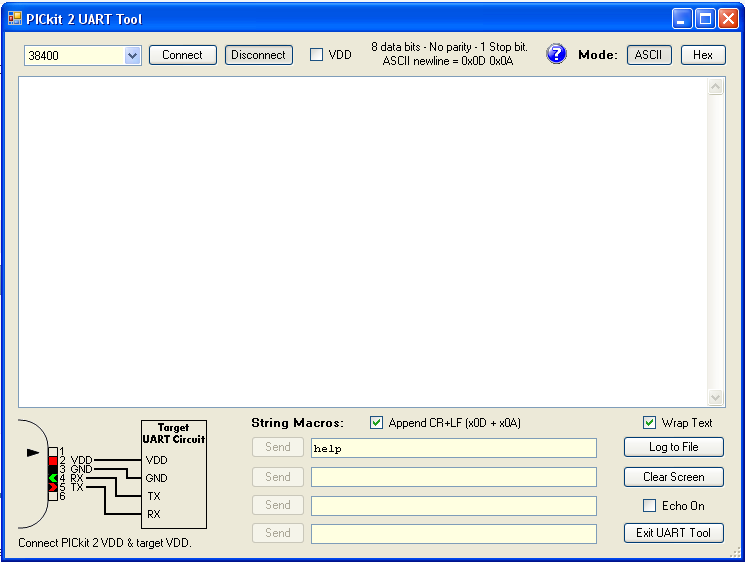Viewport: 745px width, 563px height.
Task: Switch to ASCII mode
Action: pos(649,55)
